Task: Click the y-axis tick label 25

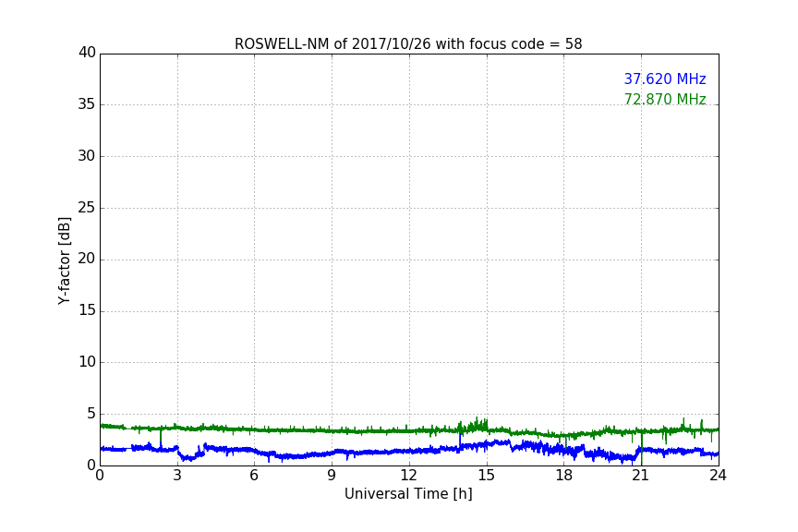Action: pyautogui.click(x=87, y=207)
